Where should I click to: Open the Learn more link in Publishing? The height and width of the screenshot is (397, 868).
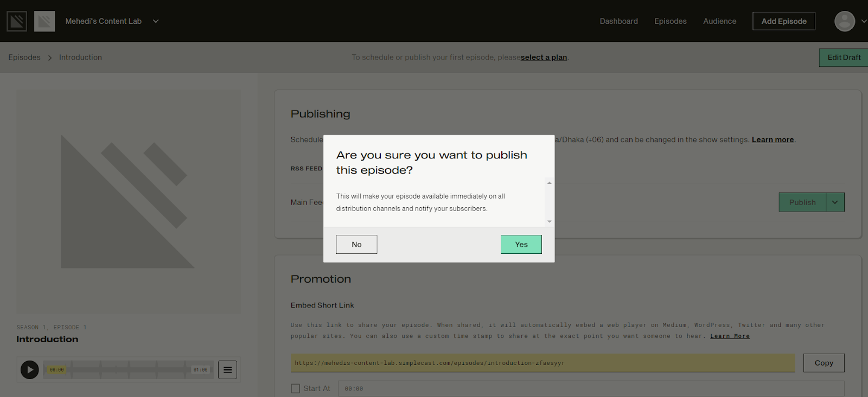pos(773,140)
